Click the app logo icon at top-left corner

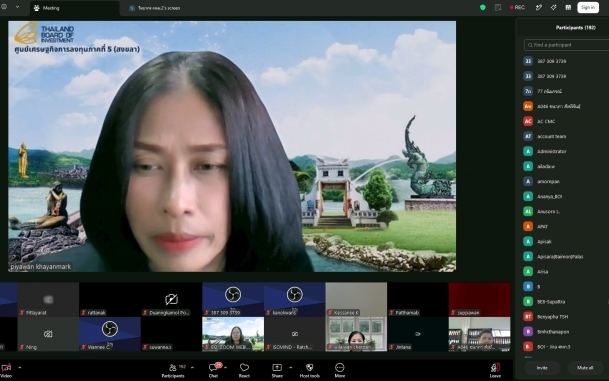click(x=4, y=7)
